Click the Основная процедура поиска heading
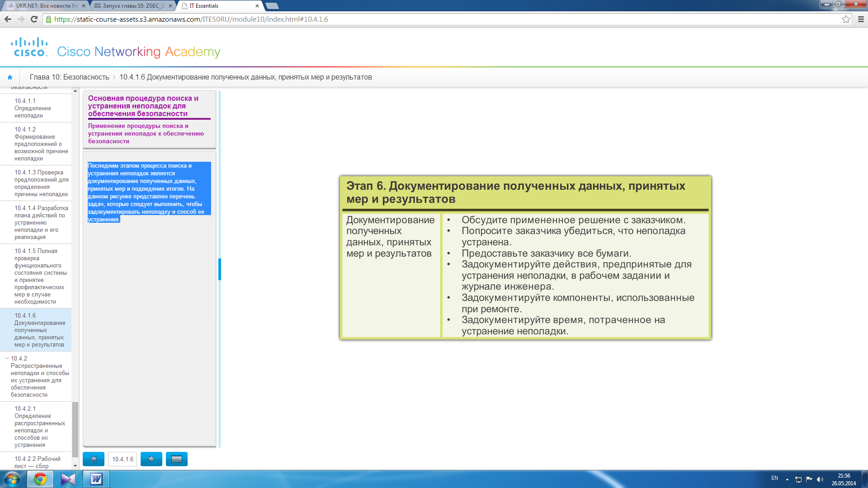This screenshot has width=868, height=488. pos(143,106)
